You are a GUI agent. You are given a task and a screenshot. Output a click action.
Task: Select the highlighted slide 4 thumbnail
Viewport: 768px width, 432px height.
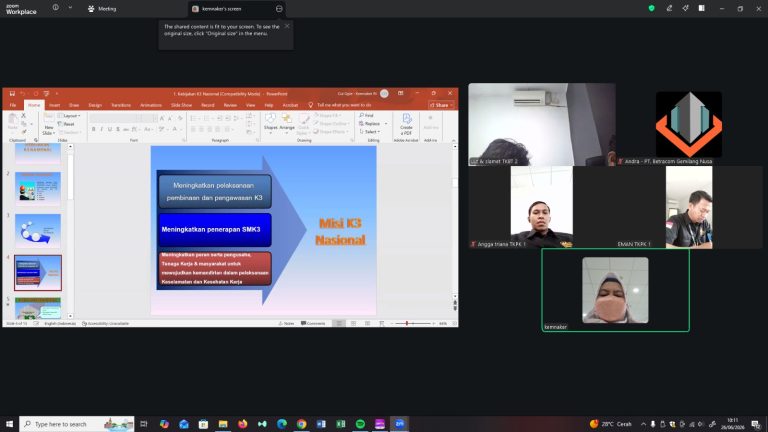pyautogui.click(x=38, y=273)
